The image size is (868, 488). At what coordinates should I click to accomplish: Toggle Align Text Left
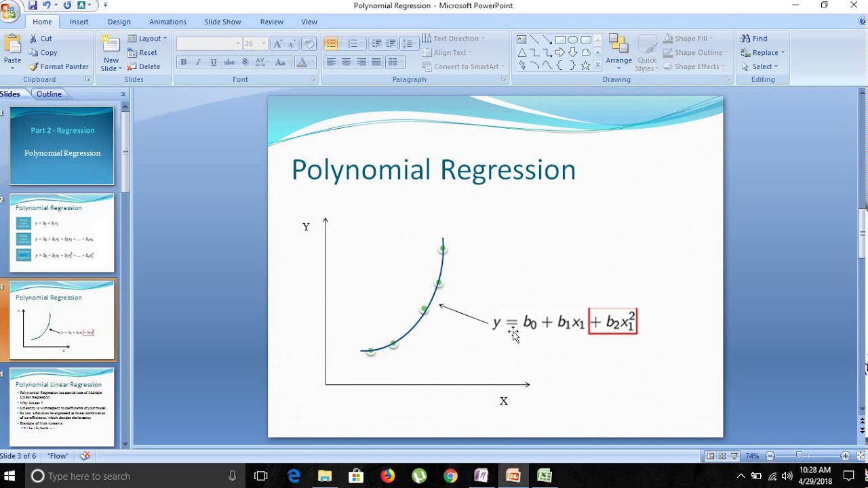[331, 62]
